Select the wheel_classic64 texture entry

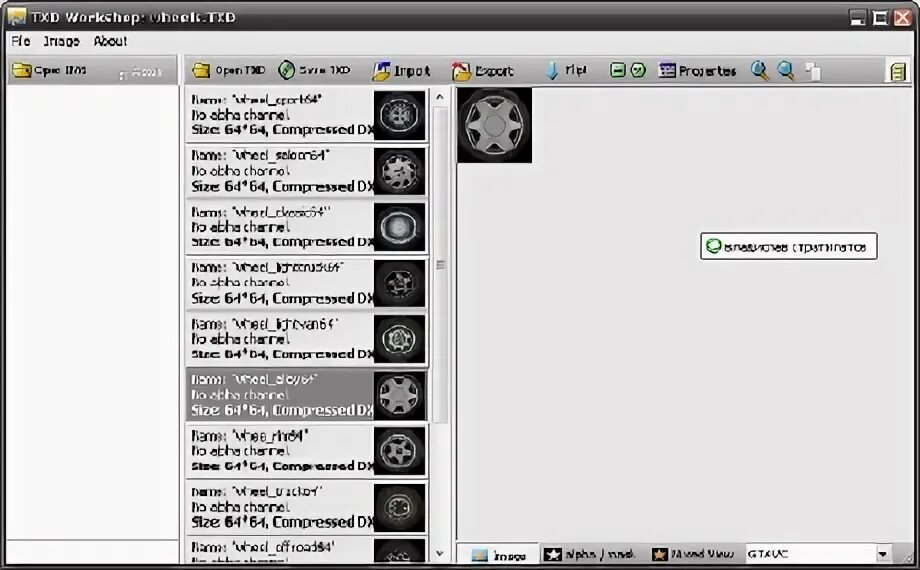(306, 227)
